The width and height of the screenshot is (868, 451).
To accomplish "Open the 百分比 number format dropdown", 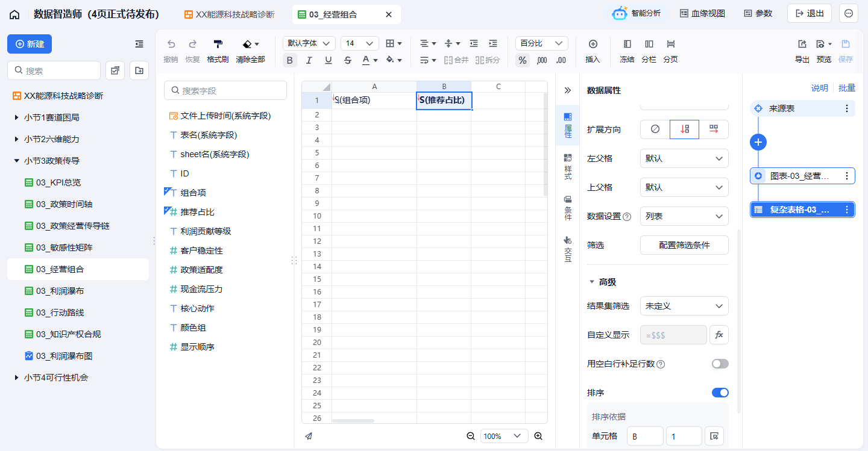I will (x=542, y=43).
